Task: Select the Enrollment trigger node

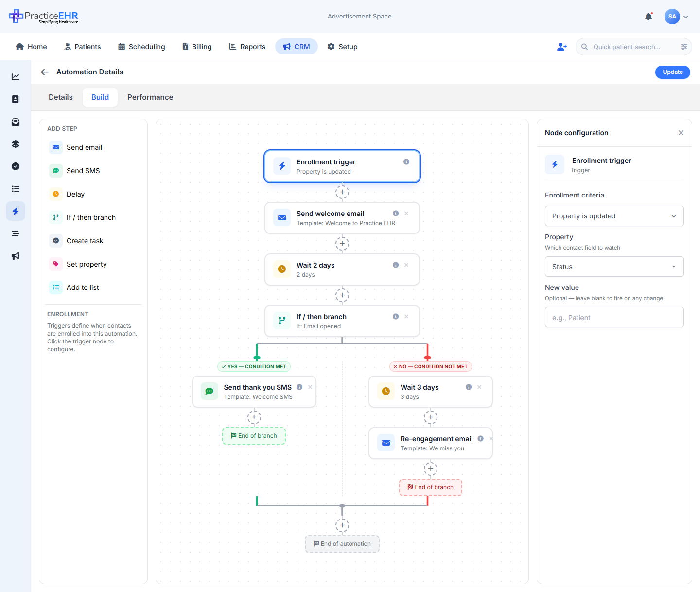Action: click(x=342, y=166)
